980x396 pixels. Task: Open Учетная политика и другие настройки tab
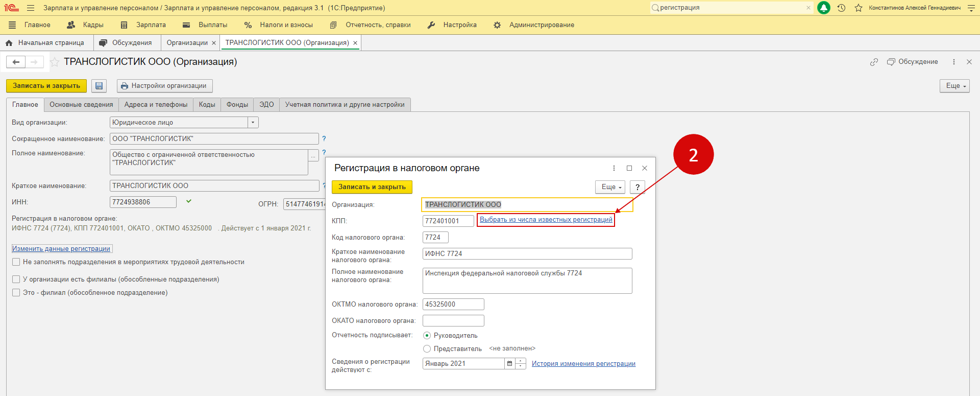click(x=345, y=105)
